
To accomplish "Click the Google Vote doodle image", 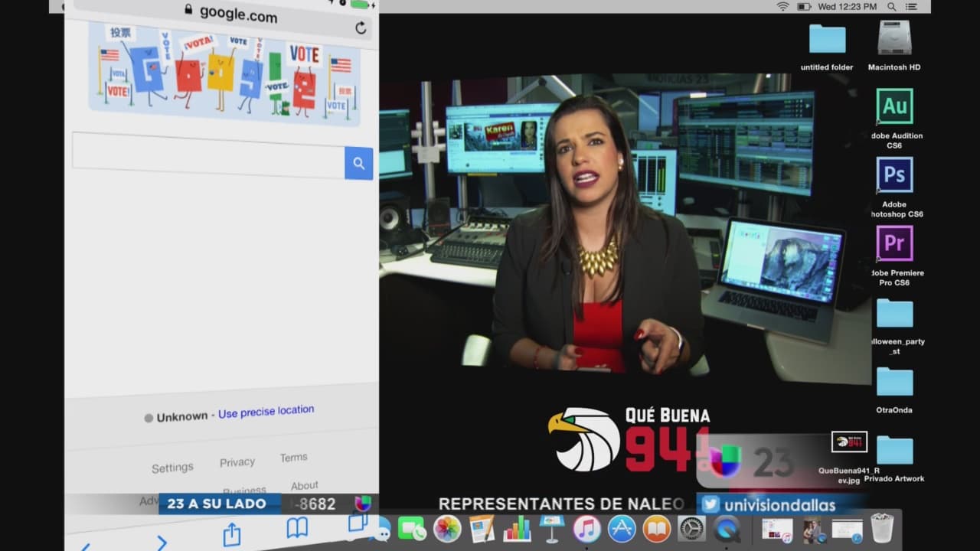I will click(225, 73).
